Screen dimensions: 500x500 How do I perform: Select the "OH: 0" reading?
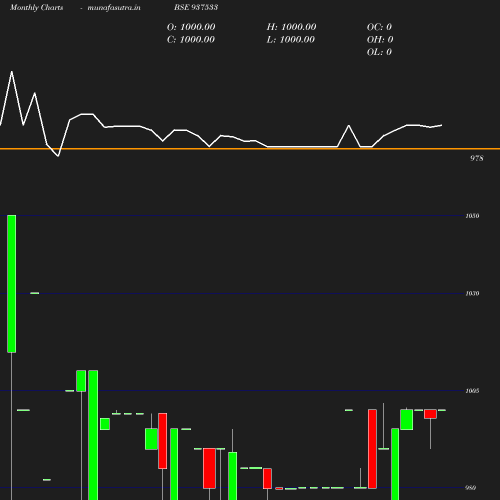coord(380,40)
